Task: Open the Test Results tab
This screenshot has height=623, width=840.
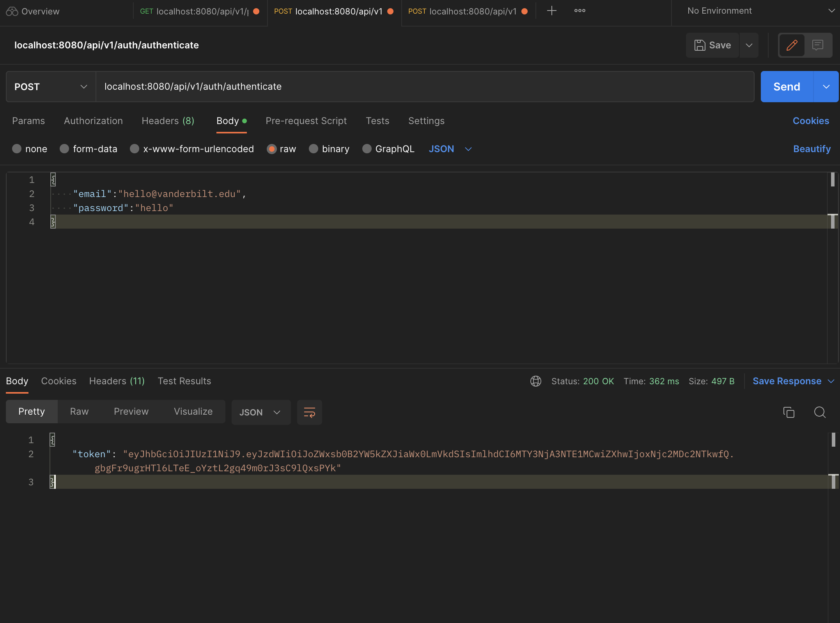Action: pos(184,381)
